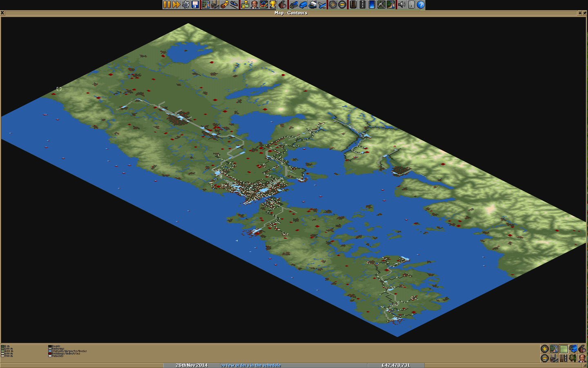Open the map display menu in the toolbar
The width and height of the screenshot is (588, 368).
(x=205, y=4)
